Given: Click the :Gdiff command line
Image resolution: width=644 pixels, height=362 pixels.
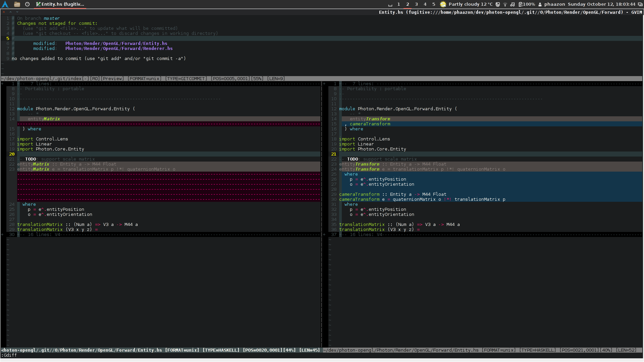Looking at the screenshot, I should tap(9, 355).
